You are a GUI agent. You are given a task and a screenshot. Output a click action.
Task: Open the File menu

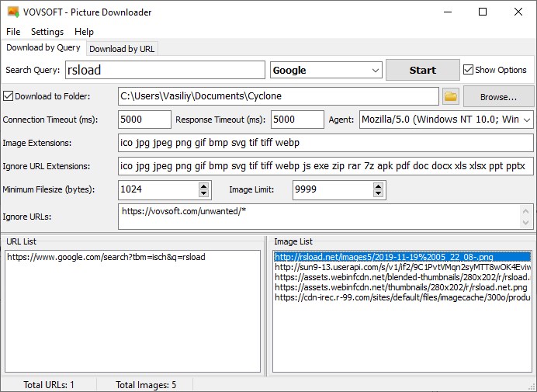coord(13,32)
